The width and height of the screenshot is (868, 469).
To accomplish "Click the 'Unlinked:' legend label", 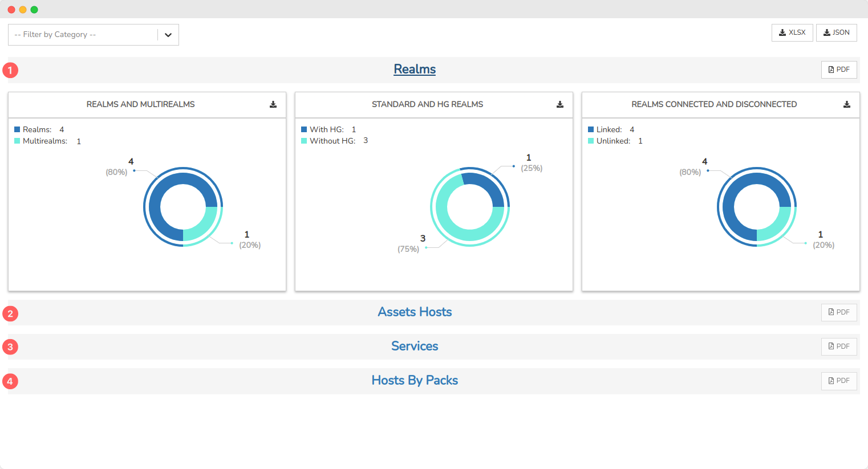I will point(613,141).
